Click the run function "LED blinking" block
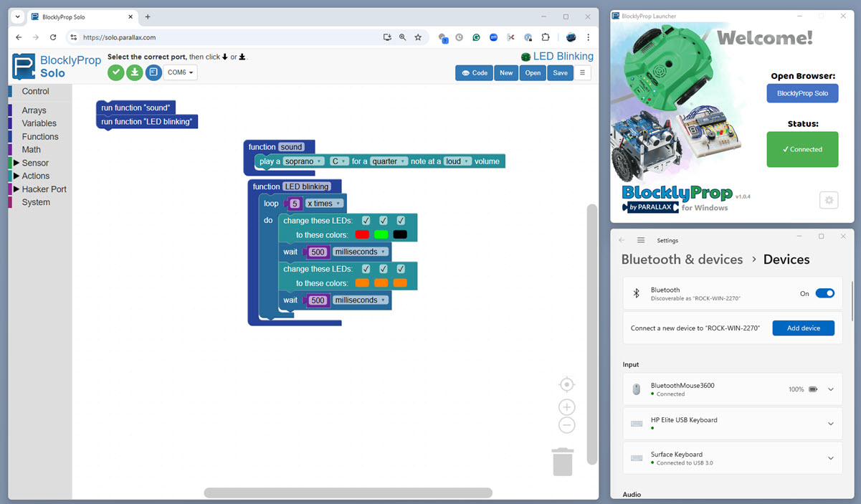The width and height of the screenshot is (861, 504). pyautogui.click(x=146, y=122)
